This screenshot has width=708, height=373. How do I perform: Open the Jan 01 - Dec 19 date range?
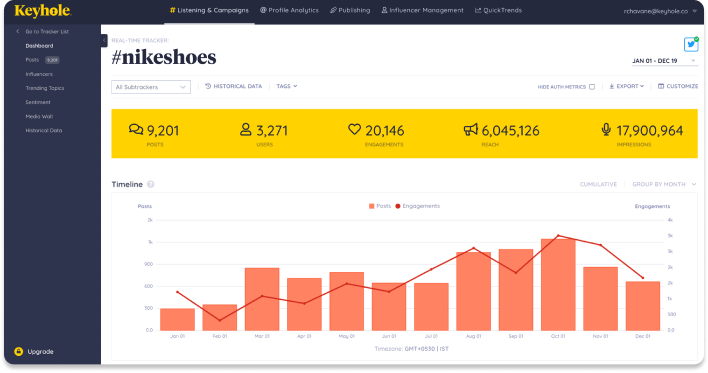[665, 61]
